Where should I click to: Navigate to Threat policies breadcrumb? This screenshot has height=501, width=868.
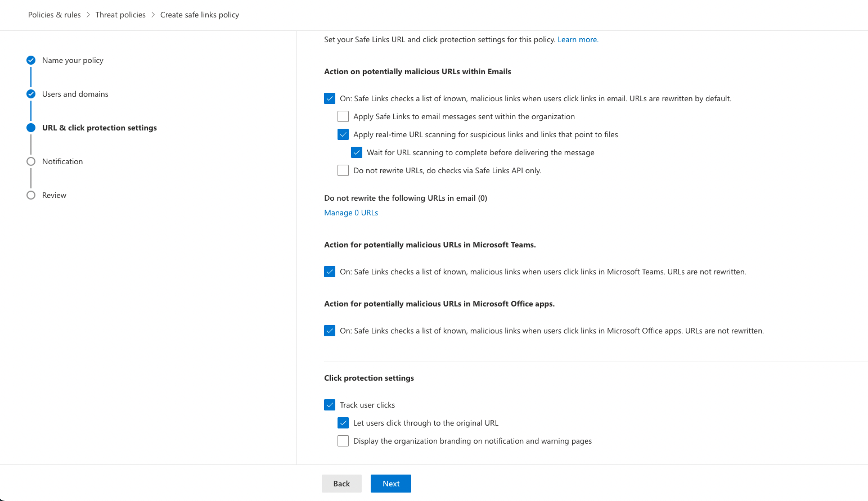click(x=120, y=15)
